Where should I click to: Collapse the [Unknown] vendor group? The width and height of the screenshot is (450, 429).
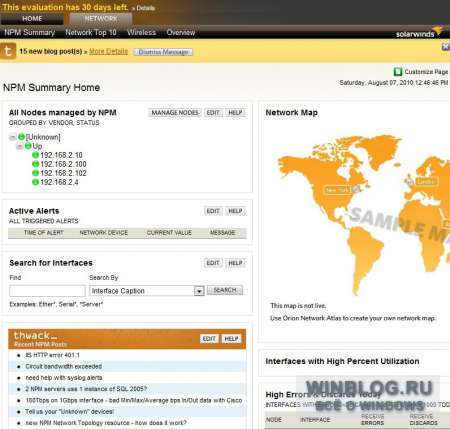13,137
